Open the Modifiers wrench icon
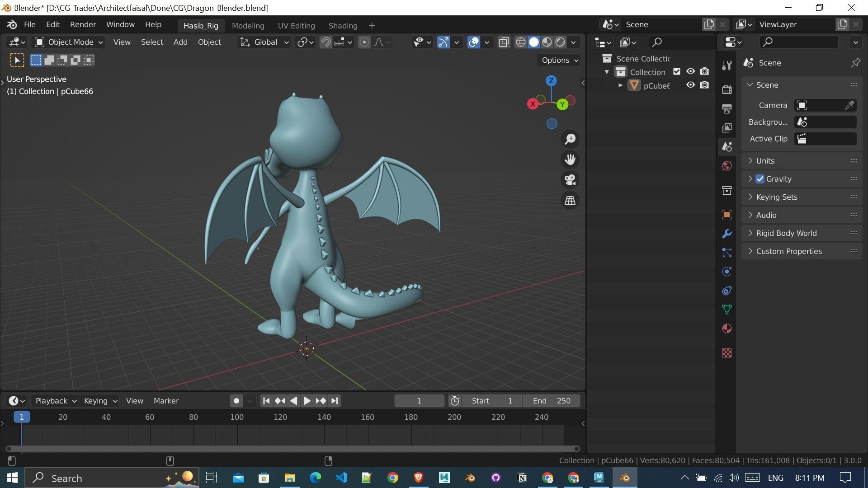The height and width of the screenshot is (488, 868). (727, 234)
